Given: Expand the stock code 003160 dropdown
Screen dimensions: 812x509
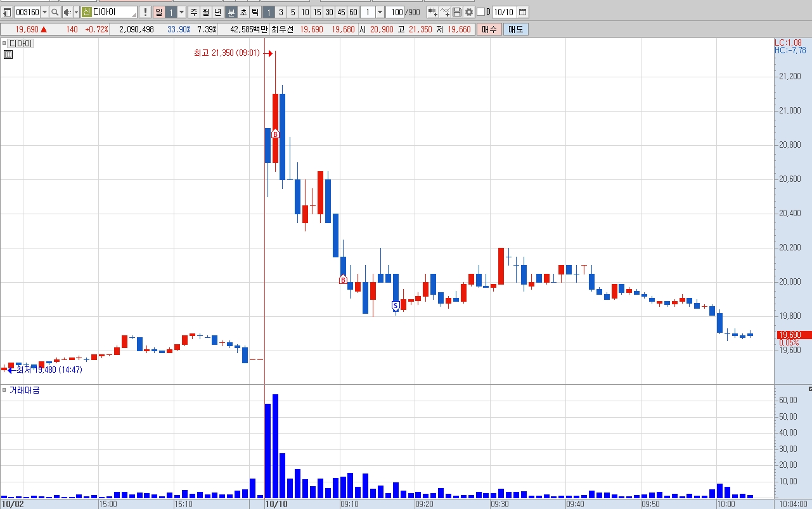Looking at the screenshot, I should [x=44, y=12].
